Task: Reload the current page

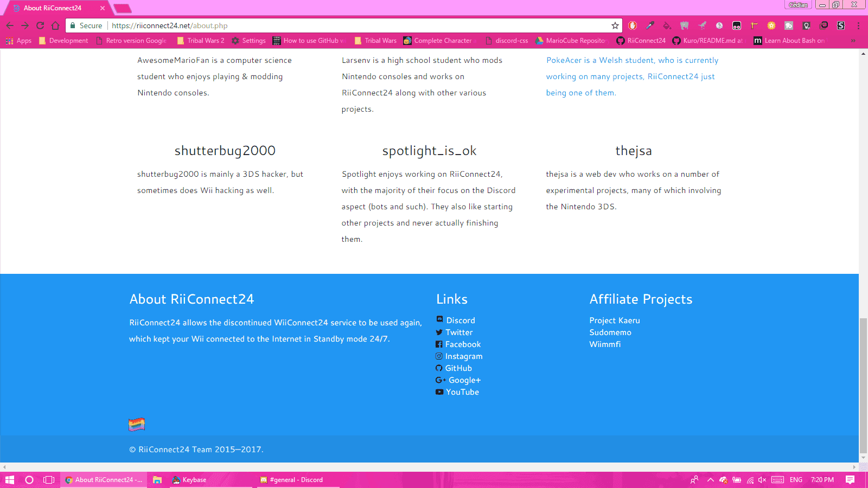Action: 40,25
